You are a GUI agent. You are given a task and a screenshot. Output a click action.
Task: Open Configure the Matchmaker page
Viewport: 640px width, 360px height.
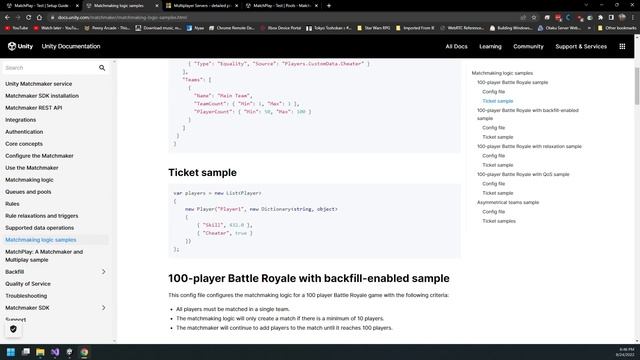click(x=39, y=156)
